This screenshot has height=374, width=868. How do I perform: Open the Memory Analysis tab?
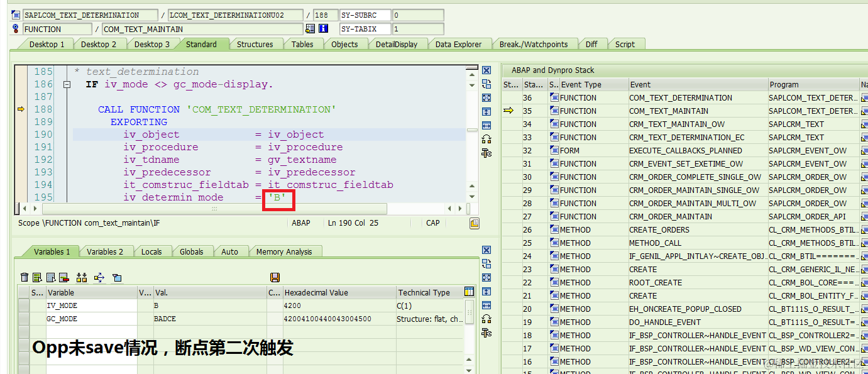coord(284,251)
